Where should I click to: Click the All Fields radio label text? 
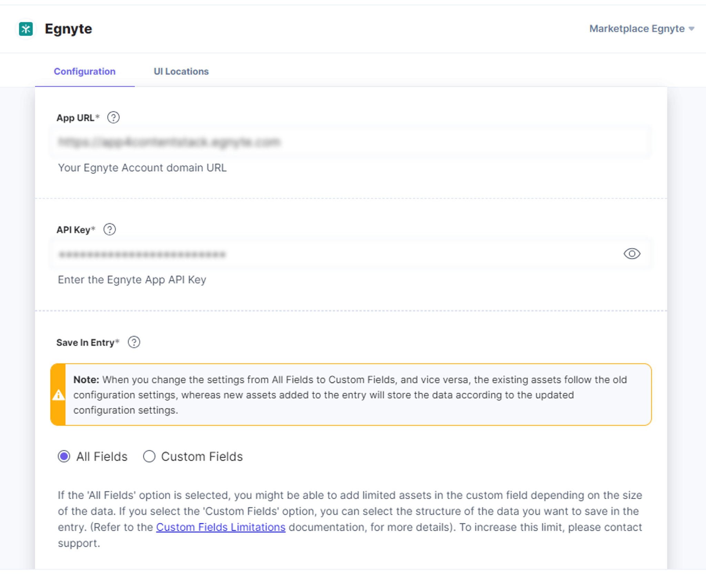[x=102, y=456]
